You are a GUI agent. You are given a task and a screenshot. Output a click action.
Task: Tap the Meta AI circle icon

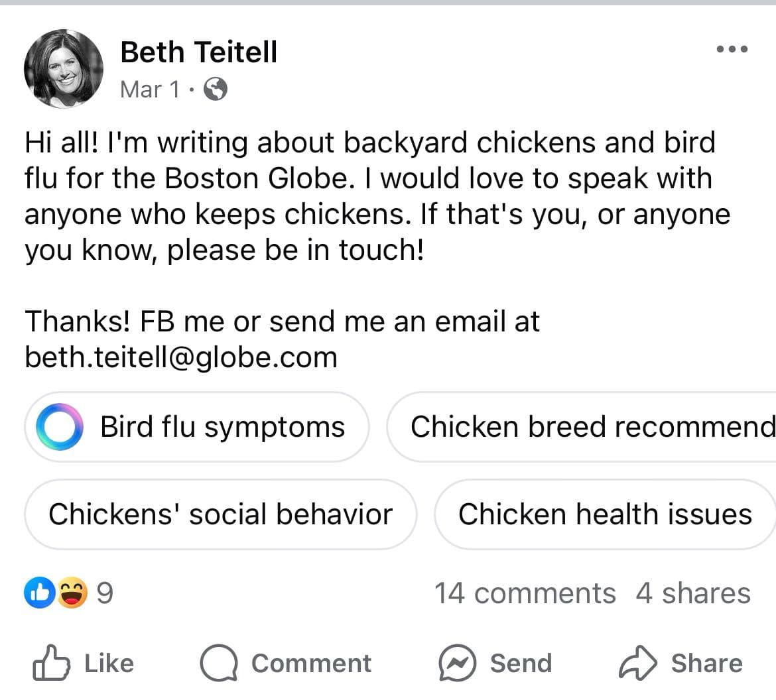[60, 426]
